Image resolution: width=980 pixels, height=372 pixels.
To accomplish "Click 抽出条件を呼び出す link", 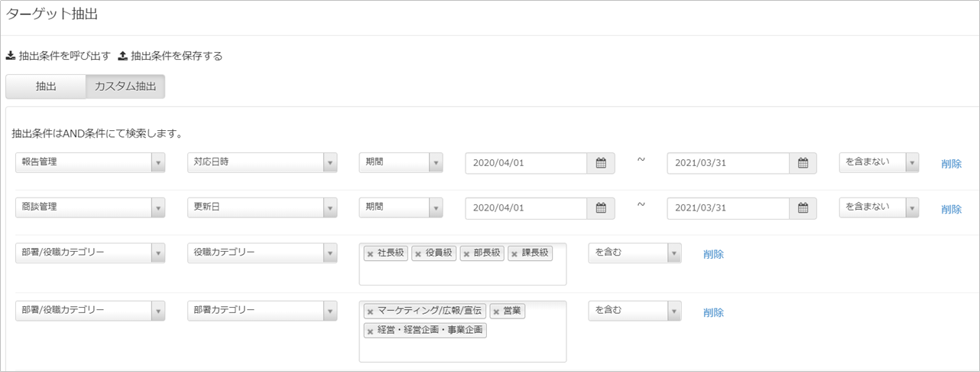I will 58,56.
